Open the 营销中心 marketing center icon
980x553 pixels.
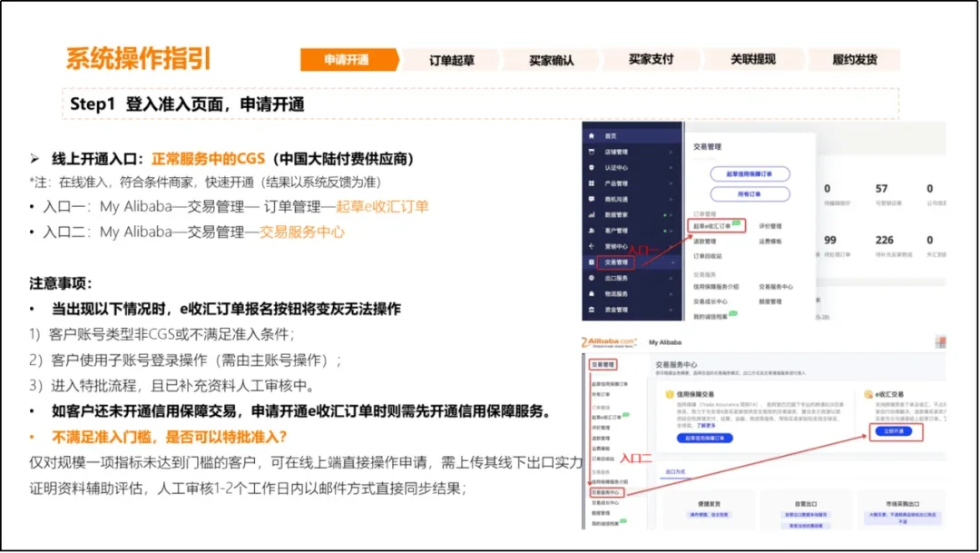[592, 244]
